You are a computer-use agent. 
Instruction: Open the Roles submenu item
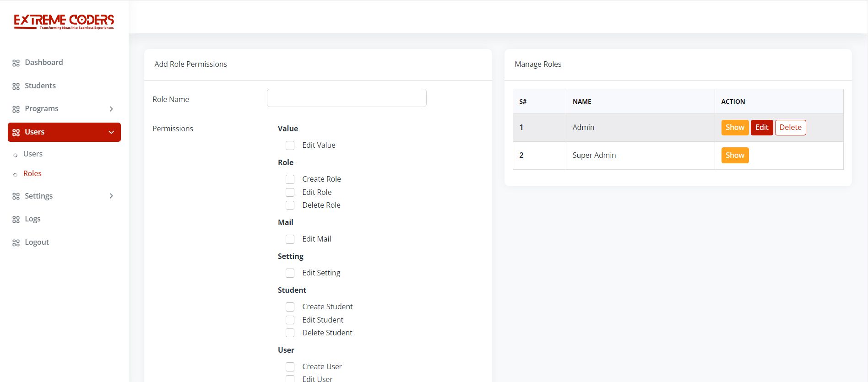pyautogui.click(x=32, y=174)
